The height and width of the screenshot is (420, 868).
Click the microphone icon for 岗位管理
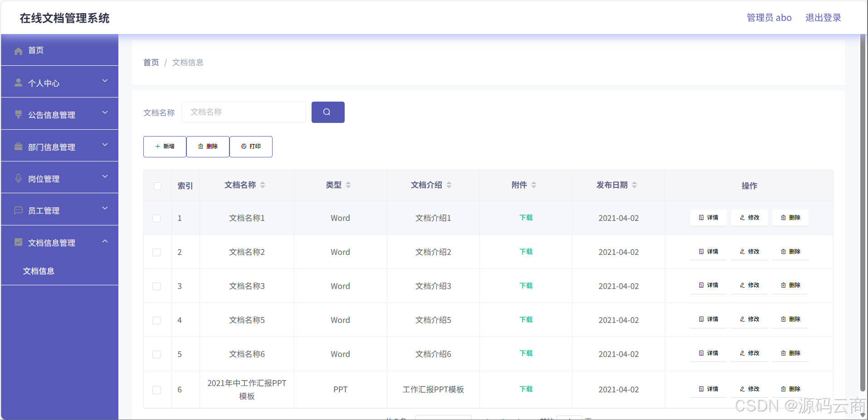tap(18, 178)
